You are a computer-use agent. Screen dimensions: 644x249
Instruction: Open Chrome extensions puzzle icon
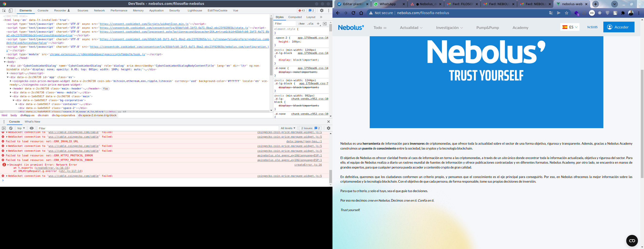coord(623,13)
